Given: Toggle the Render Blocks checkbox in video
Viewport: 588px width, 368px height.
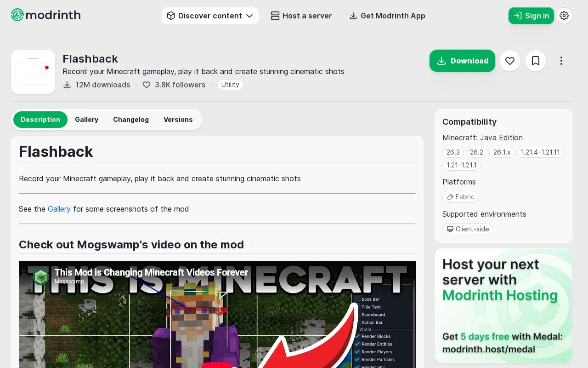Looking at the screenshot, I should (x=357, y=336).
